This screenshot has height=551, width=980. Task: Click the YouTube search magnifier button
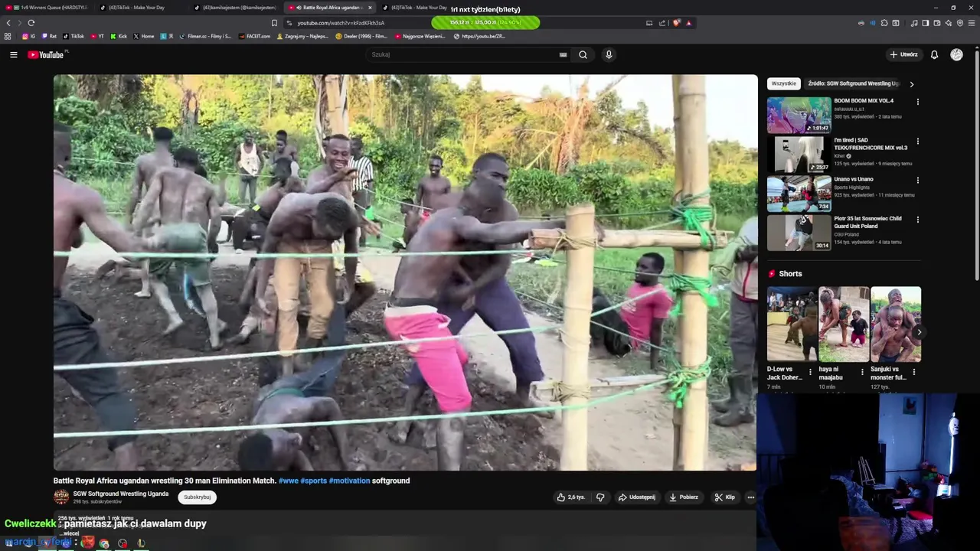click(x=583, y=54)
